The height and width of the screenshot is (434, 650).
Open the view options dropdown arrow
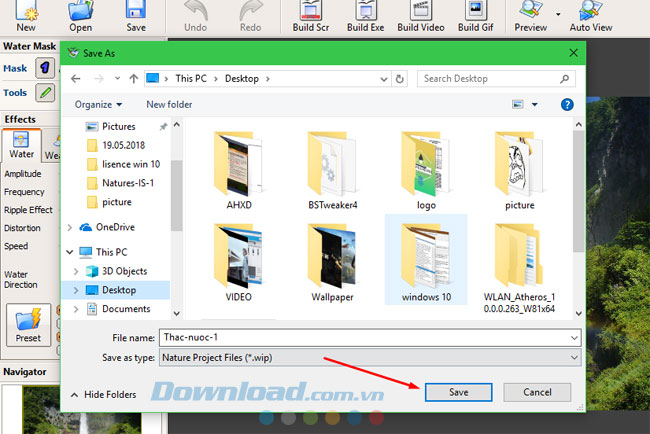coord(535,104)
